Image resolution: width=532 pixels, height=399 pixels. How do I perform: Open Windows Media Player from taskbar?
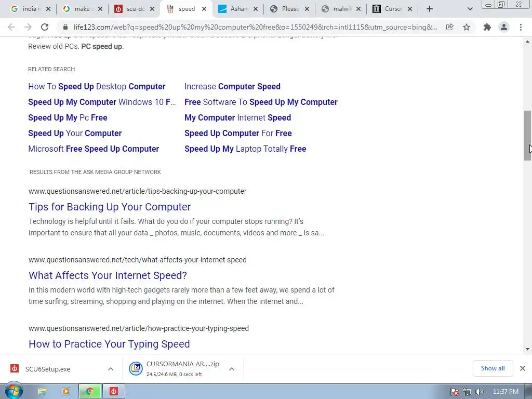coord(66,392)
